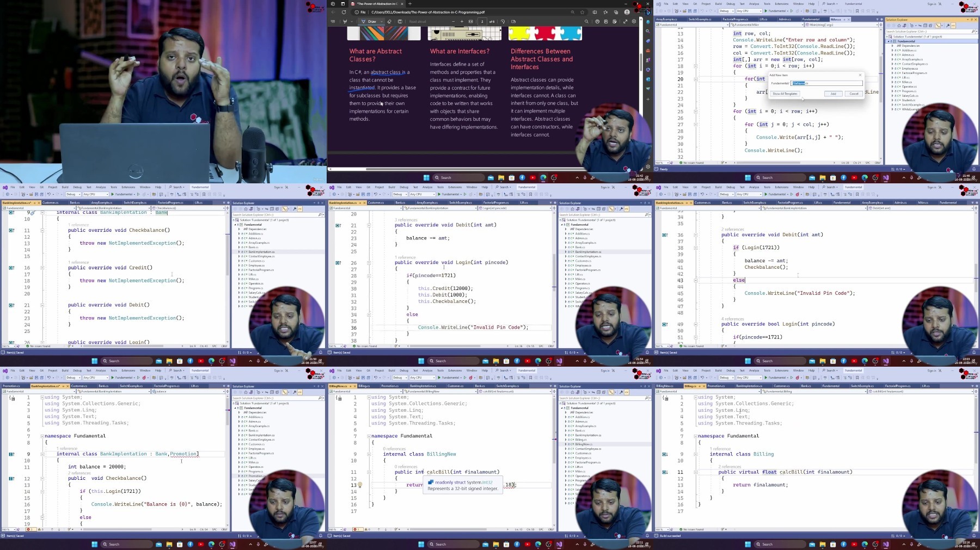
Task: Click the save icon in the PDF toolbar
Action: pos(605,22)
